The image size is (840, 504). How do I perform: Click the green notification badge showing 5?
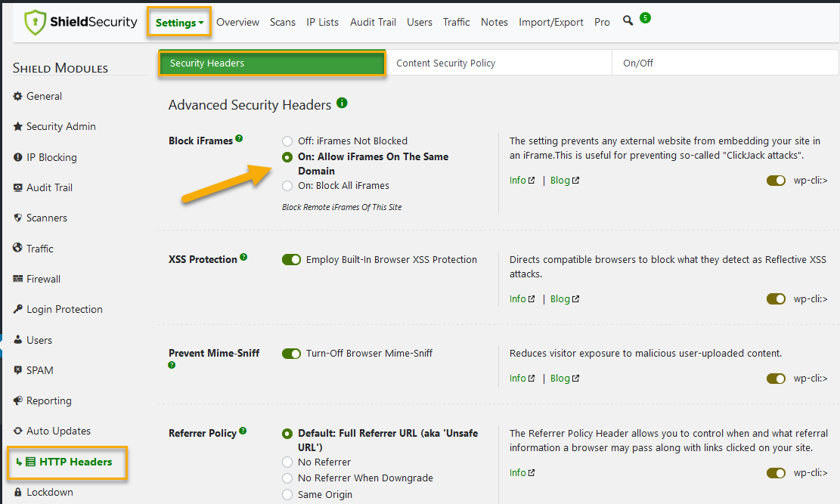(x=646, y=17)
